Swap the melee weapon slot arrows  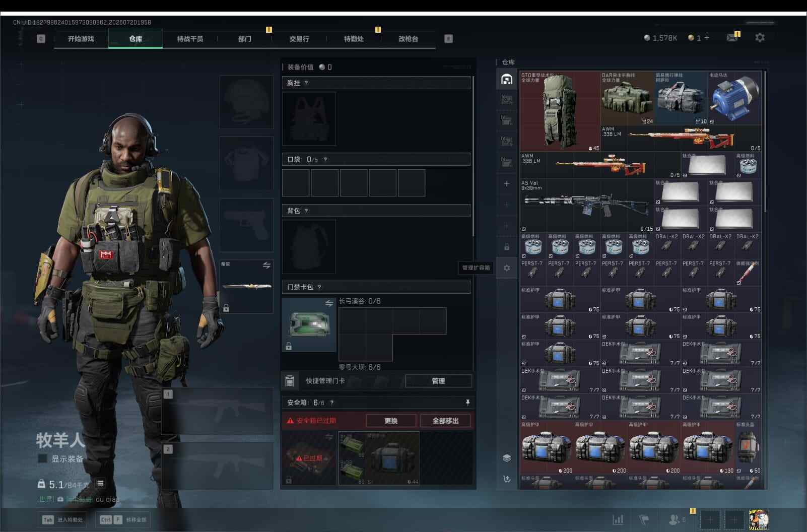pyautogui.click(x=266, y=265)
